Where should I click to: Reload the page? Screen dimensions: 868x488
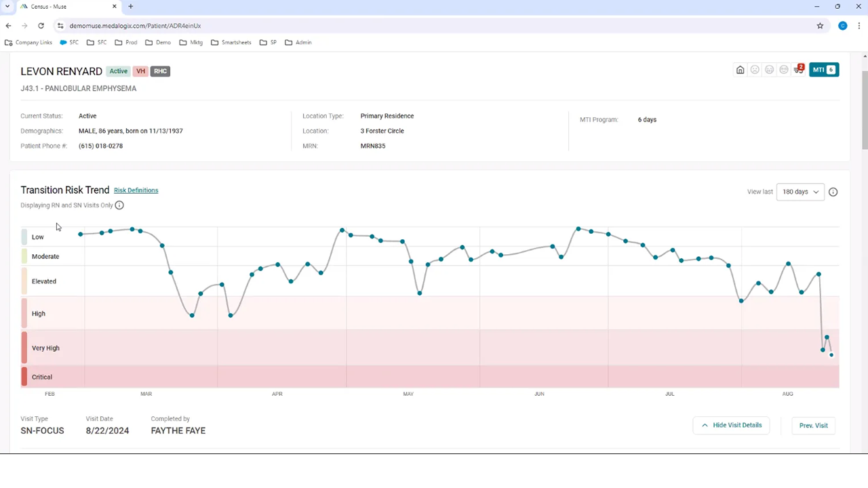click(41, 26)
